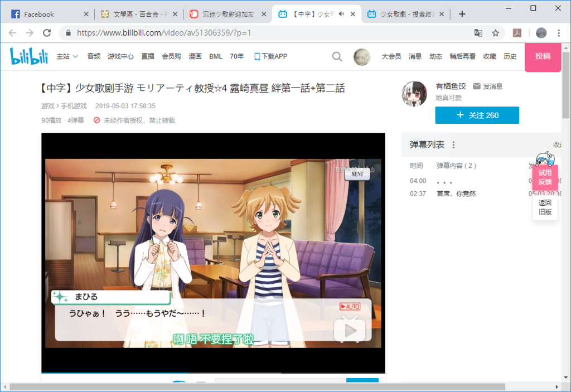Image resolution: width=571 pixels, height=392 pixels.
Task: Open the Chrome profile avatar
Action: 541,33
